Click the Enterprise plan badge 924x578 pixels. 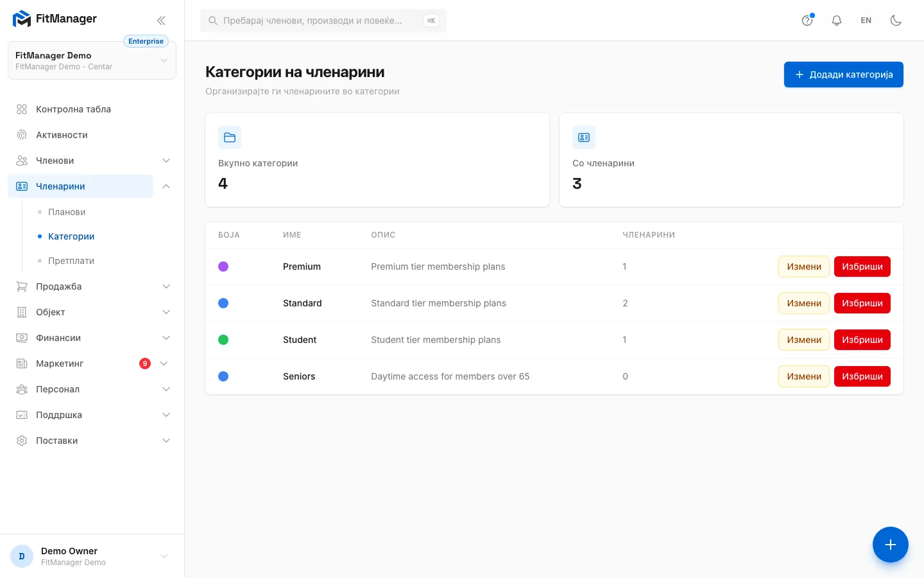pos(146,41)
